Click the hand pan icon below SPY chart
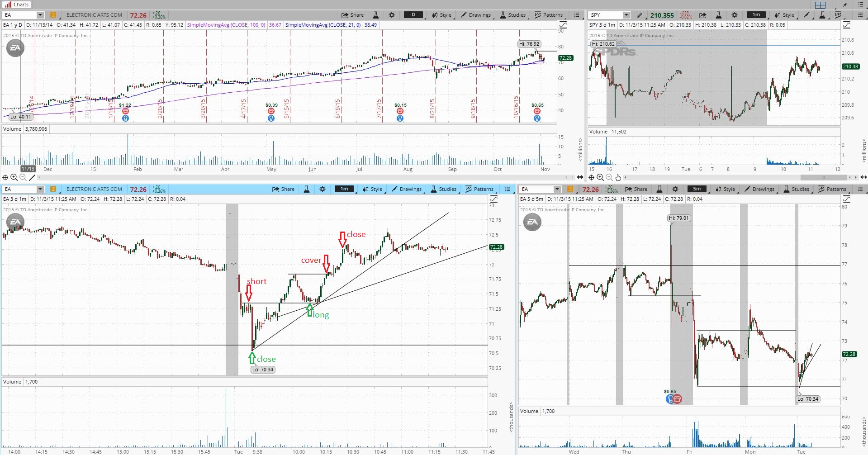The width and height of the screenshot is (868, 455). [x=618, y=177]
